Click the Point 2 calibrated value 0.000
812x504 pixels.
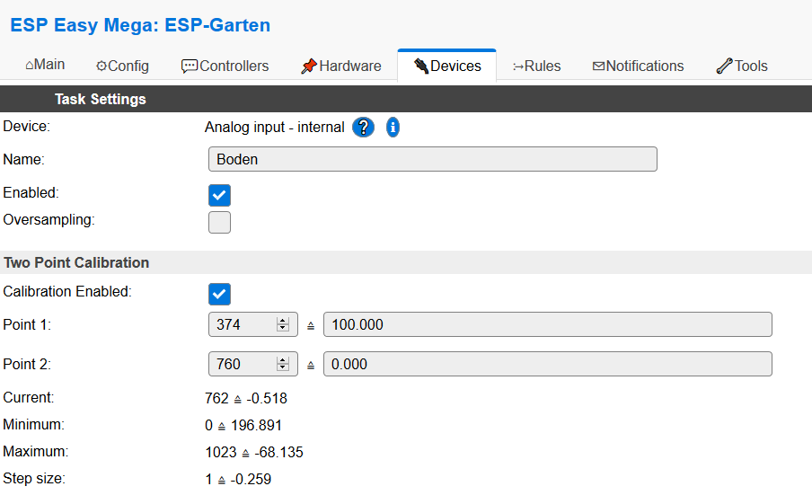coord(547,364)
